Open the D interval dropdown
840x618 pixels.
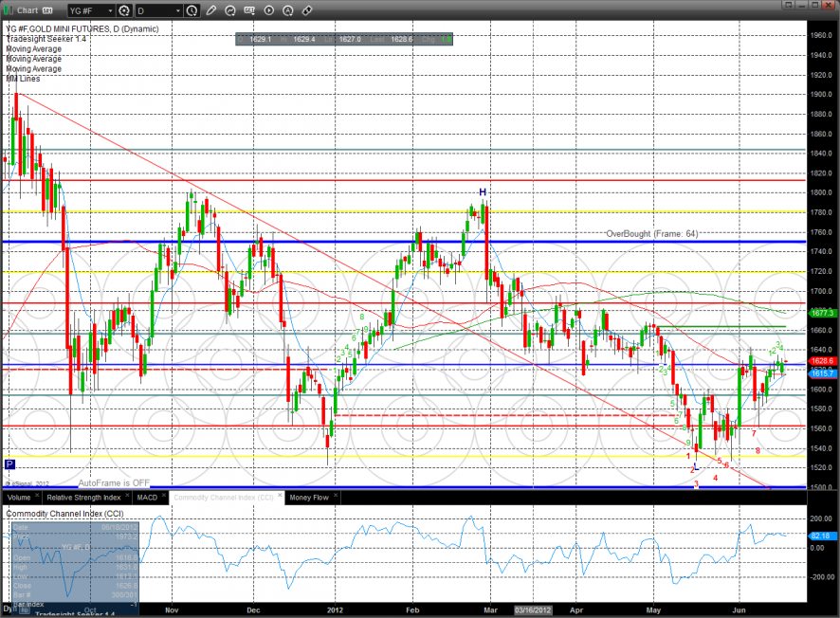(x=159, y=11)
